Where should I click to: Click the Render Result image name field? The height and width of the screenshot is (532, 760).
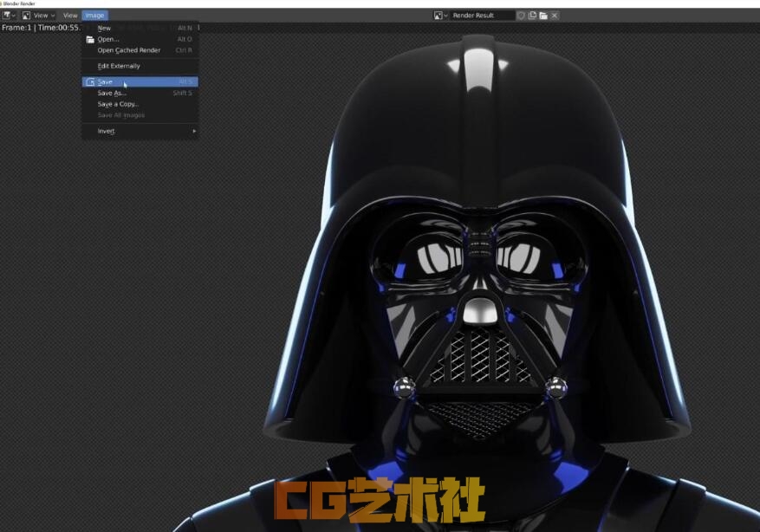[x=482, y=16]
